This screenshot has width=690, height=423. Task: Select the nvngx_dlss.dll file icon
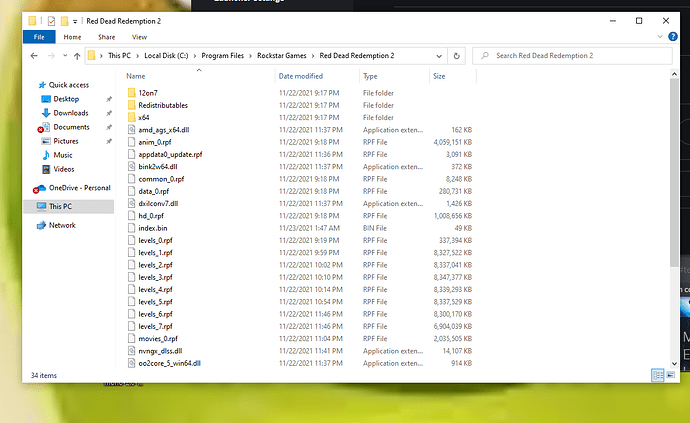pyautogui.click(x=132, y=351)
